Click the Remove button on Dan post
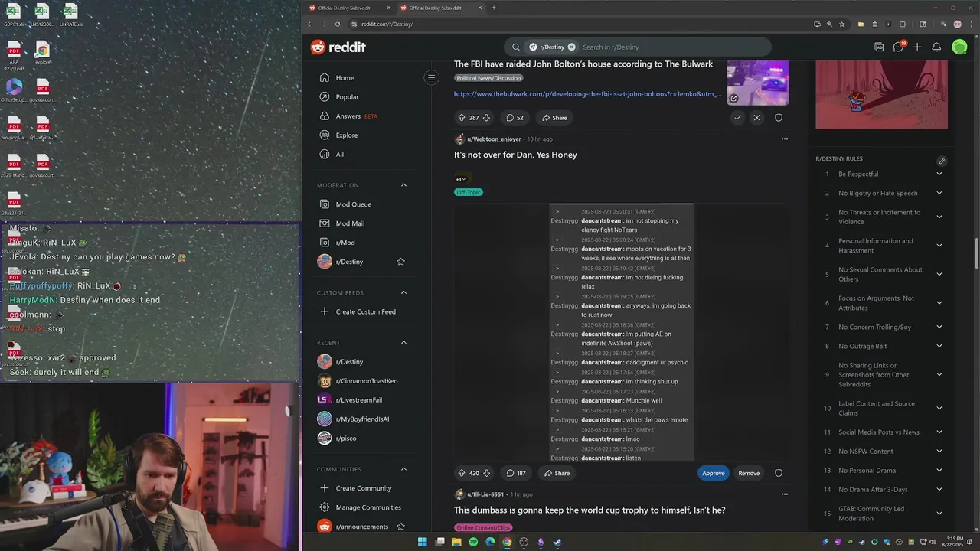This screenshot has width=980, height=551. pyautogui.click(x=749, y=473)
